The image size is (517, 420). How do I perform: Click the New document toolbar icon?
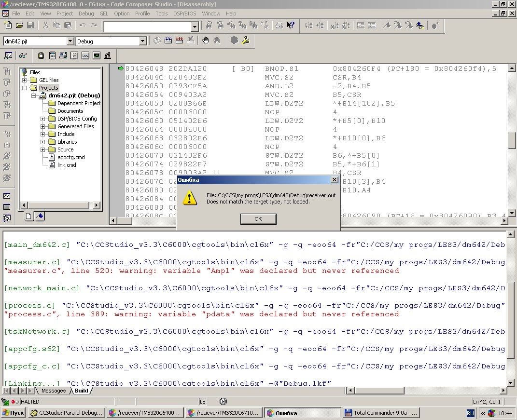click(8, 26)
